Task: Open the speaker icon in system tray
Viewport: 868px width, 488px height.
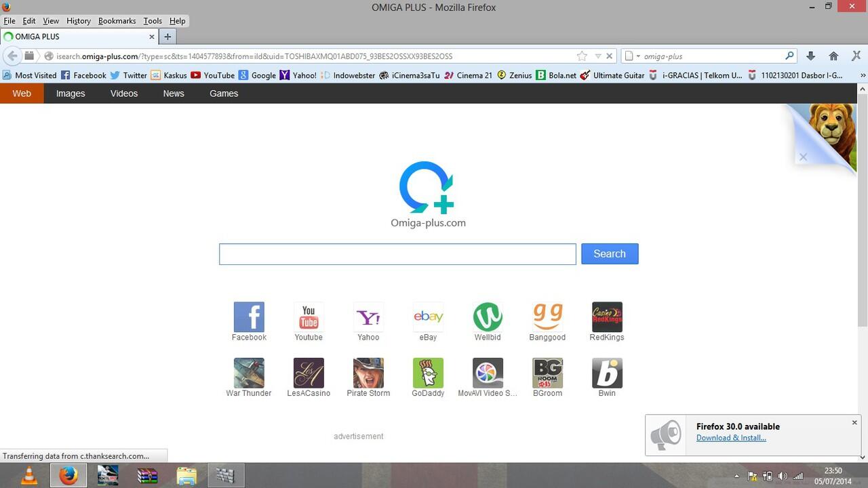Action: 783,475
